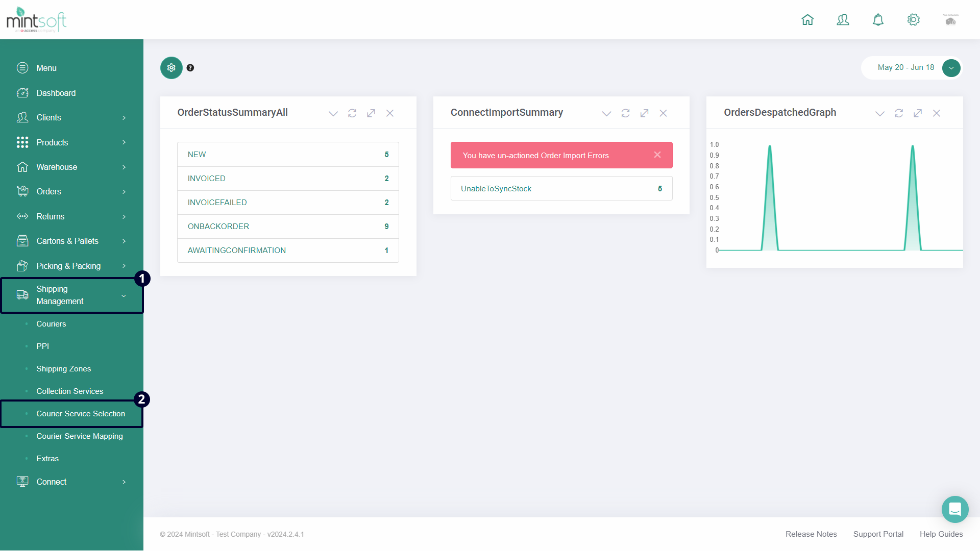Expand the Connect menu

click(x=71, y=482)
